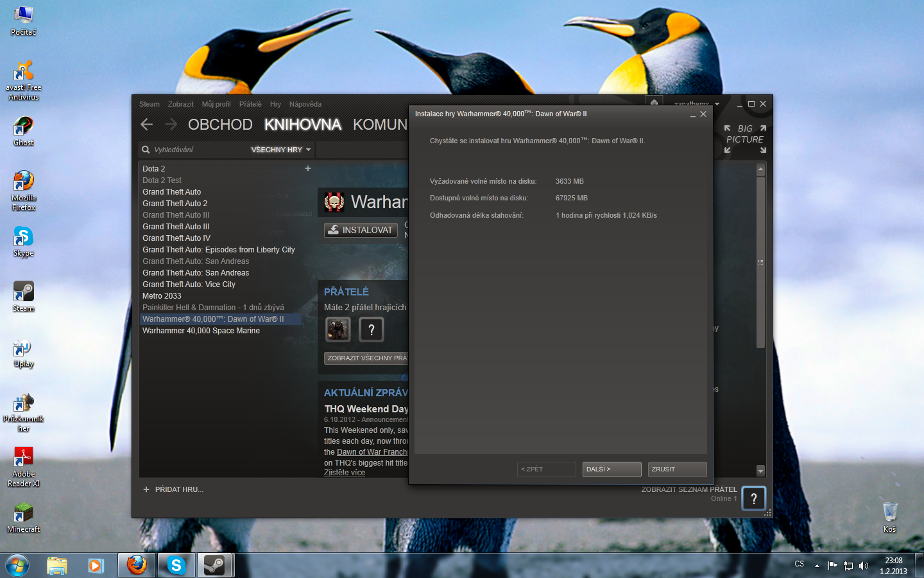
Task: Click the Další button in the install dialog
Action: pos(612,469)
